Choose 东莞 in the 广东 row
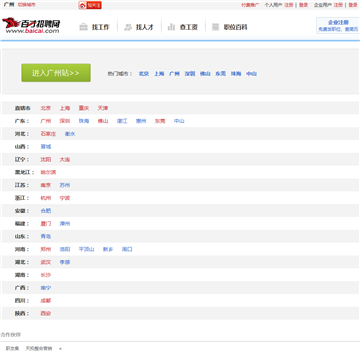 (160, 121)
